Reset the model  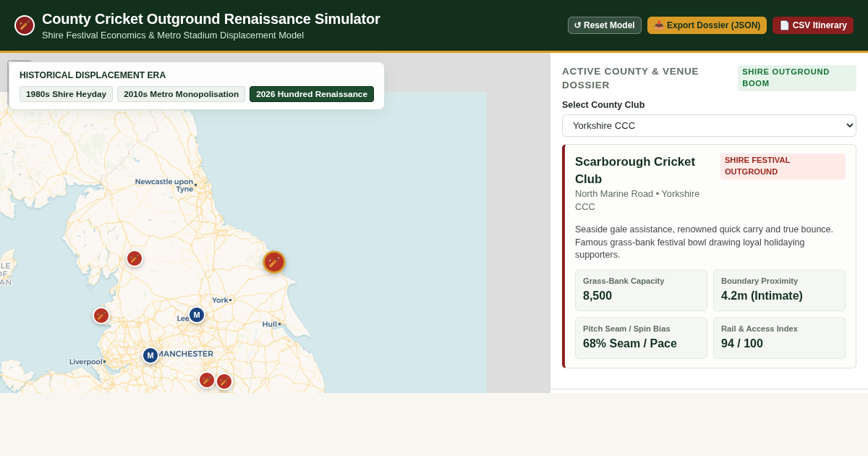605,25
